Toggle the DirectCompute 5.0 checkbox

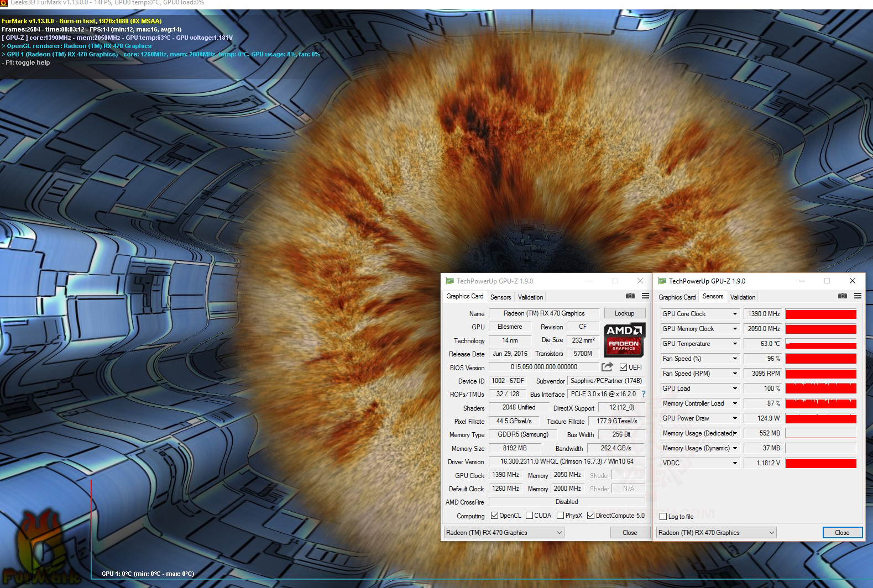(590, 516)
